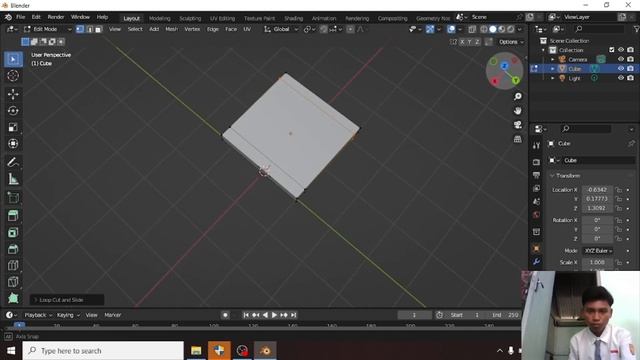Expand the Cube tree item
This screenshot has width=640, height=360.
click(553, 69)
